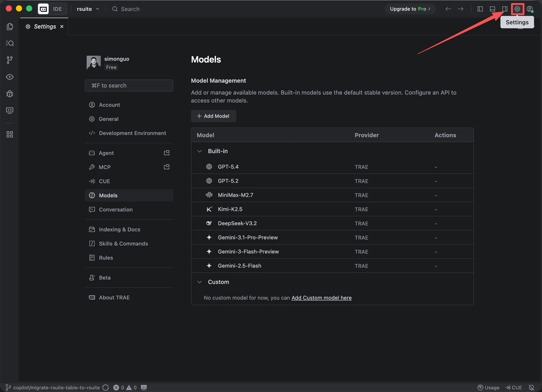The height and width of the screenshot is (392, 542).
Task: Select the GPT-5.2 model row
Action: [x=332, y=181]
